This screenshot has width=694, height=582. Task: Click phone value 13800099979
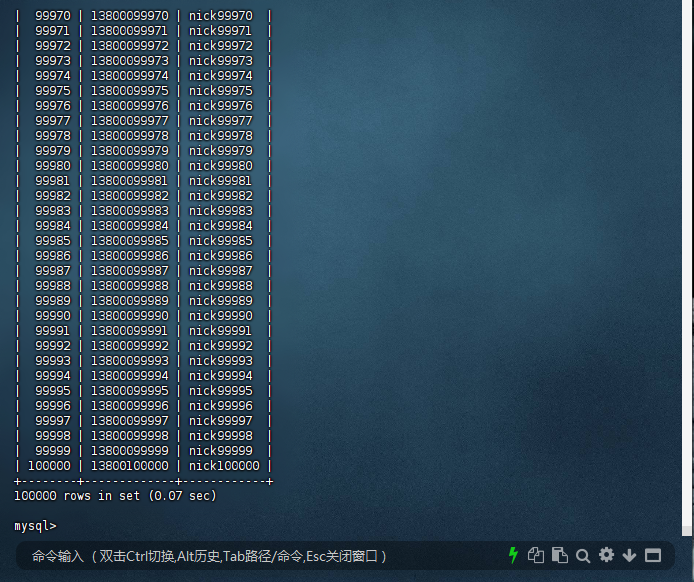pos(130,151)
